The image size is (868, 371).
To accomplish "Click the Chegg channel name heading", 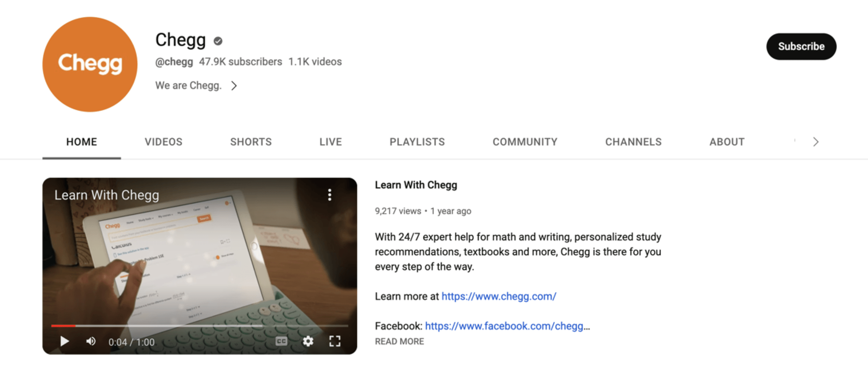I will click(x=180, y=40).
